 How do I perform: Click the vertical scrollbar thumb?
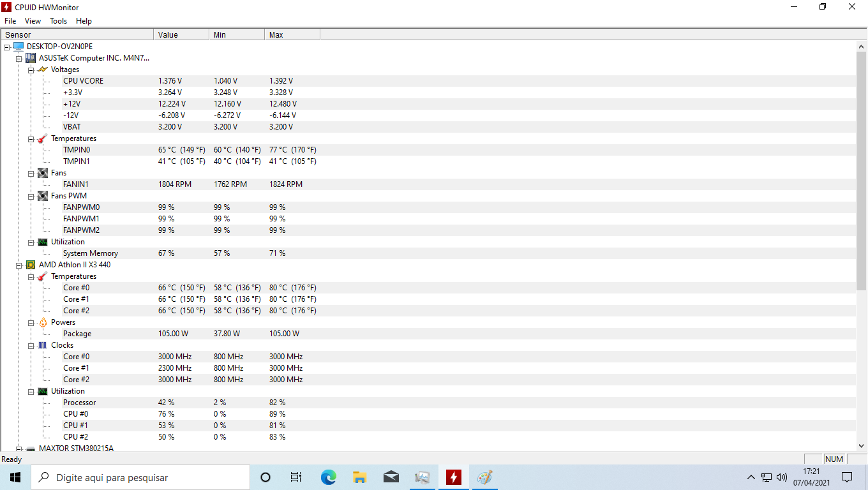862,170
